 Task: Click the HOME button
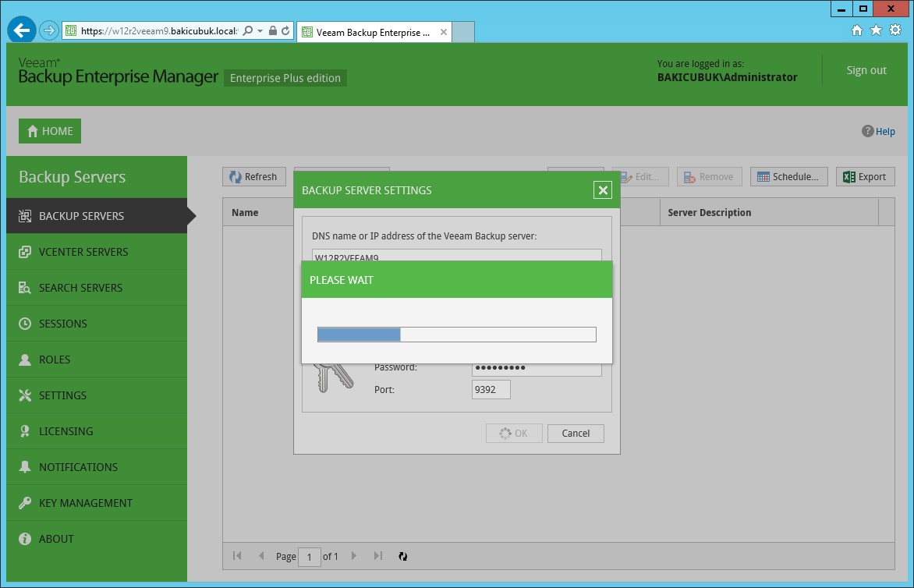pyautogui.click(x=50, y=131)
